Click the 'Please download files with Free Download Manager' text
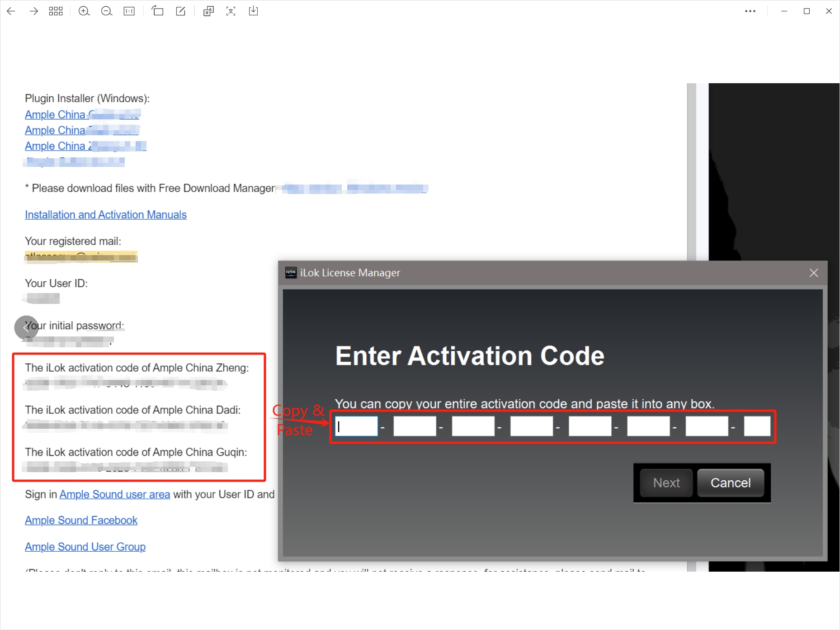Image resolution: width=840 pixels, height=630 pixels. [154, 189]
